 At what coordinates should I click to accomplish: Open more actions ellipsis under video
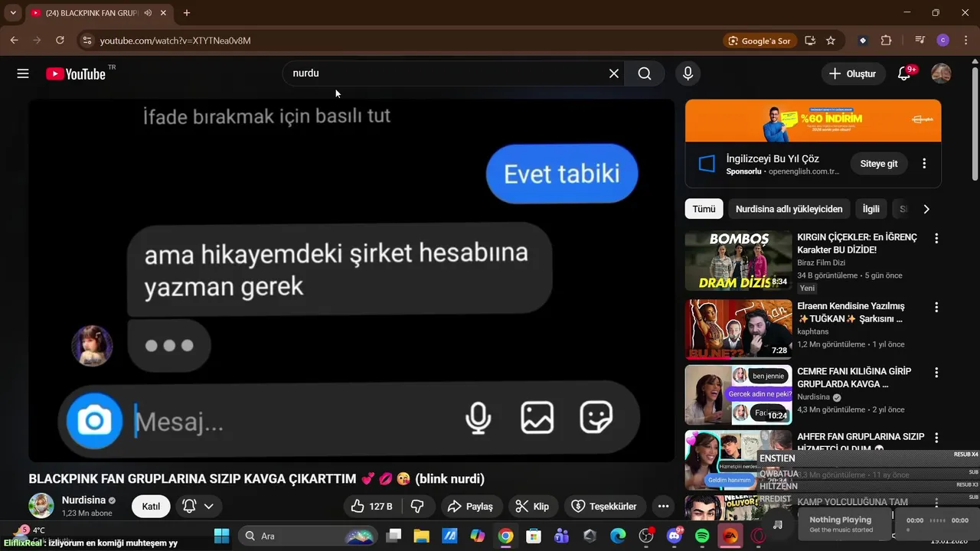coord(663,506)
